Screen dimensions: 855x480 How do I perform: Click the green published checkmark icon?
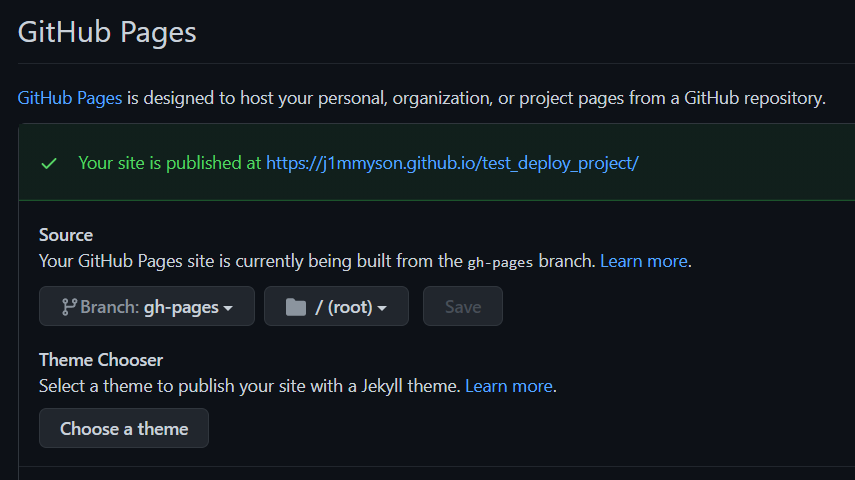[x=49, y=164]
